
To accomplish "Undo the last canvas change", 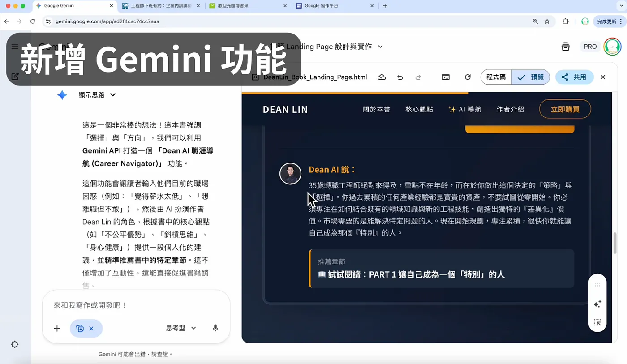I will pyautogui.click(x=400, y=77).
